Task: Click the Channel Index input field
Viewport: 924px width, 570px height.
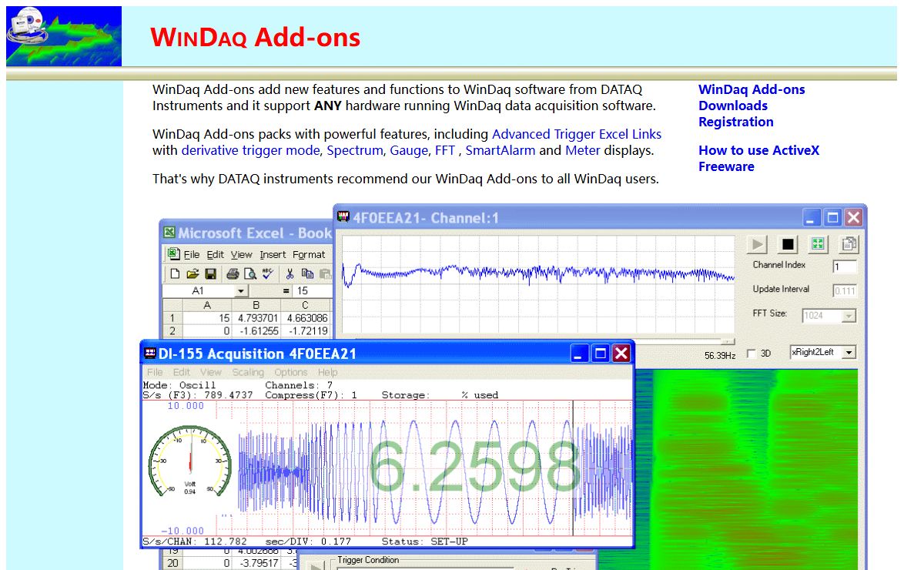Action: click(845, 267)
